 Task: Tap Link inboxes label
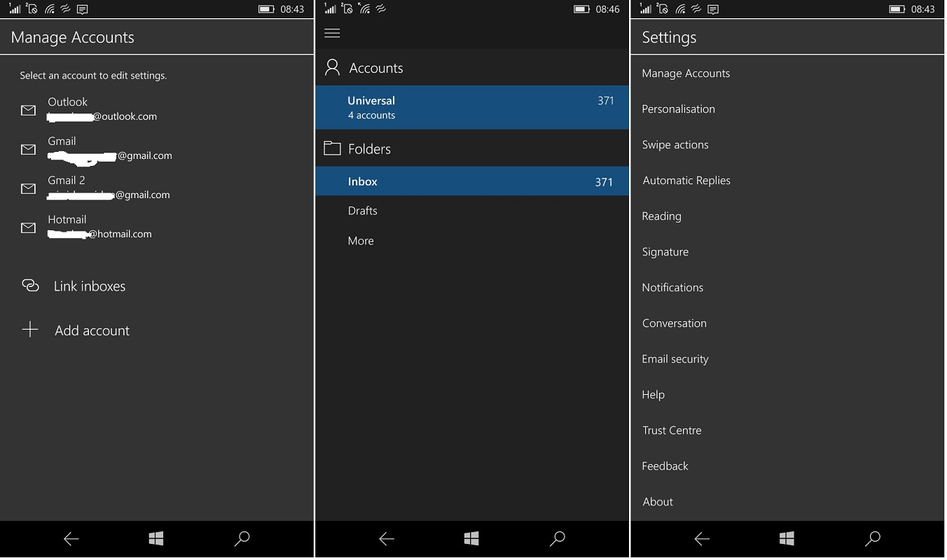pyautogui.click(x=90, y=286)
